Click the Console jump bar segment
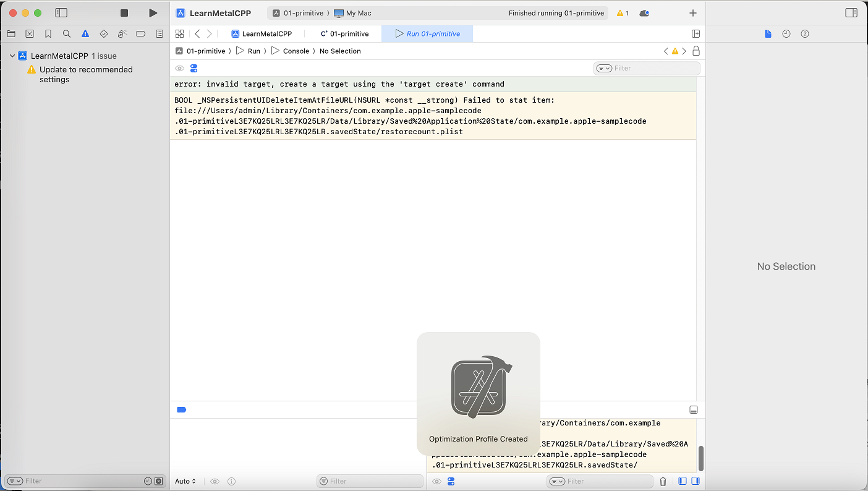This screenshot has height=491, width=868. click(x=290, y=51)
